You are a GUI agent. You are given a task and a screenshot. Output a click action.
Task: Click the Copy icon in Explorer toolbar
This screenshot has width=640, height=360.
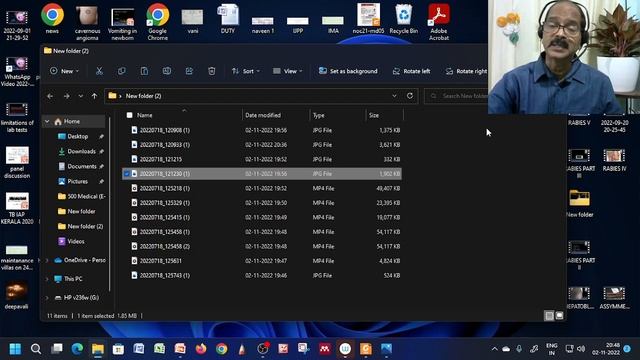(122, 71)
